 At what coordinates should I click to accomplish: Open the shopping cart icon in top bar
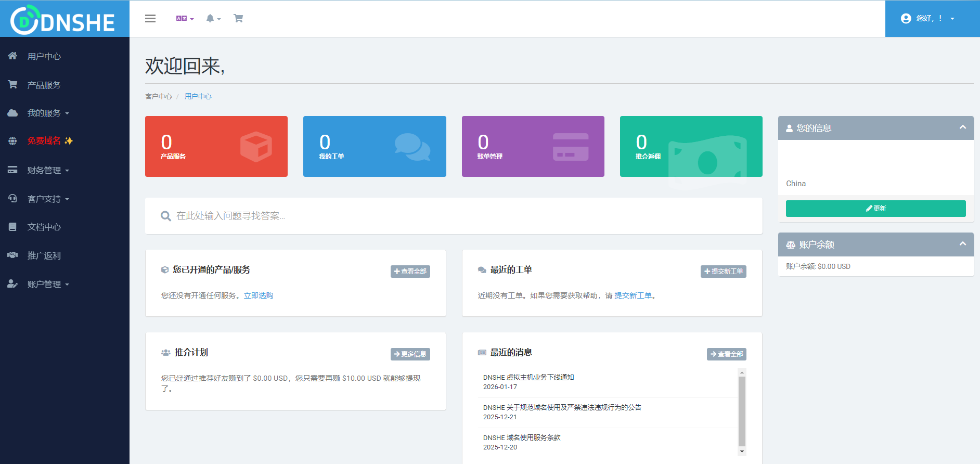[238, 19]
